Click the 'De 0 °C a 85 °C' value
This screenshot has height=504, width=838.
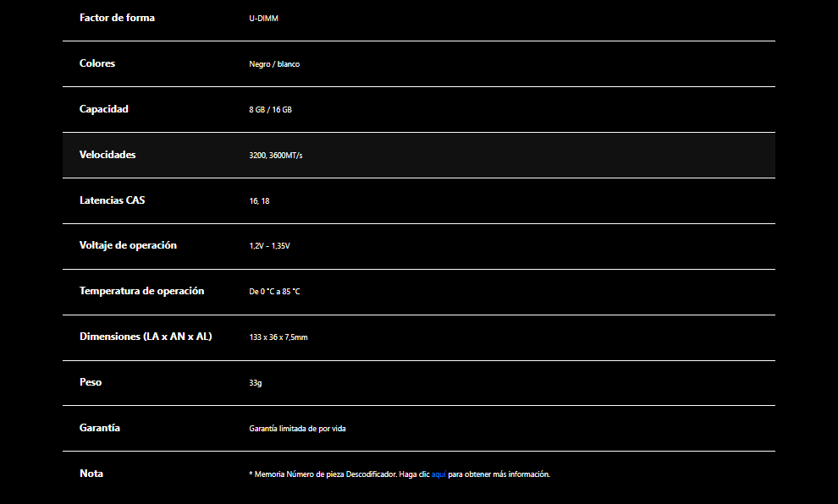click(x=274, y=292)
